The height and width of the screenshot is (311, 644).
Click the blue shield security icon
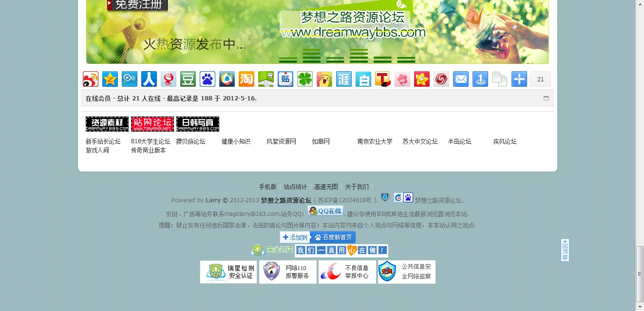385,197
